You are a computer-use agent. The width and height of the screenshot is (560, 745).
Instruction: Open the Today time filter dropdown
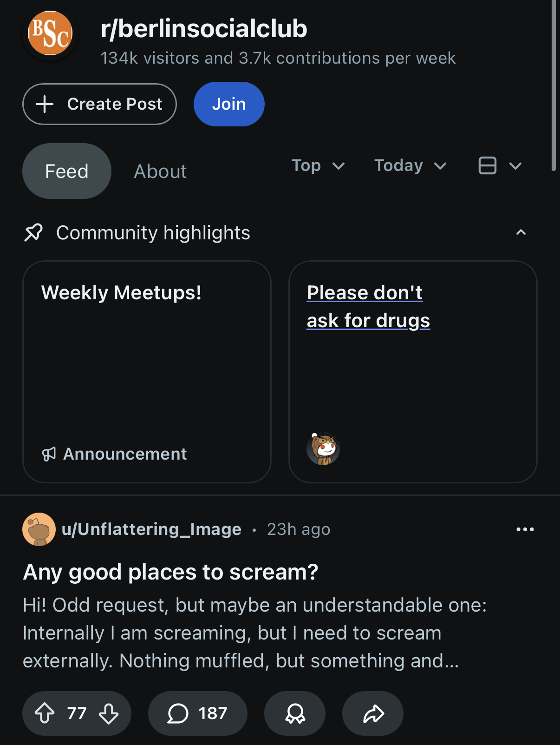click(x=410, y=166)
